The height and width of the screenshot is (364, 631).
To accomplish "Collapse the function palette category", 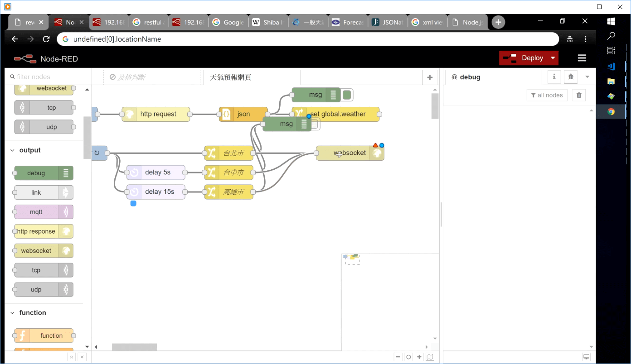I will [x=12, y=313].
